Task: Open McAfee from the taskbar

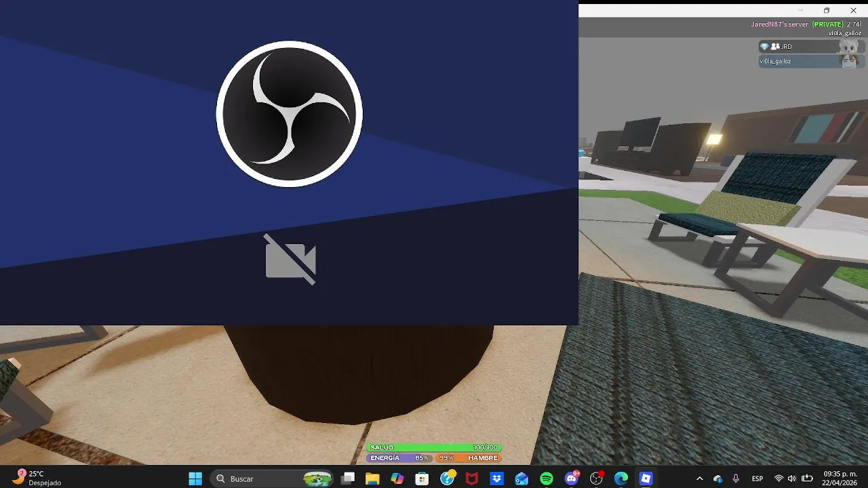Action: pyautogui.click(x=472, y=479)
